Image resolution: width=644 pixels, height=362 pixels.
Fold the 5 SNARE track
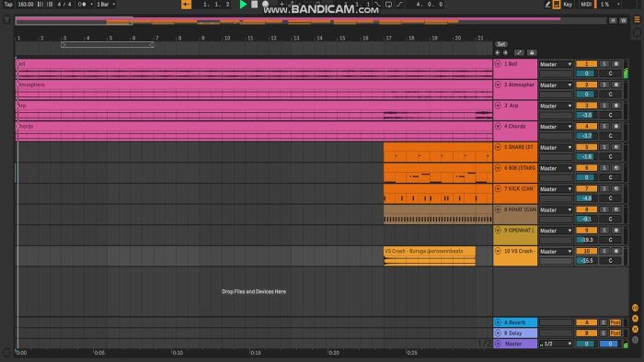(498, 147)
